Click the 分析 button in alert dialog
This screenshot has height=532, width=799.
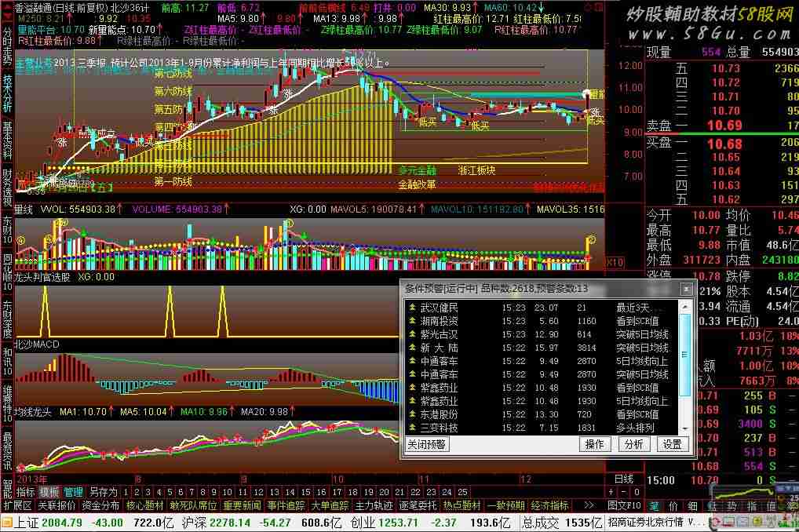click(x=633, y=444)
